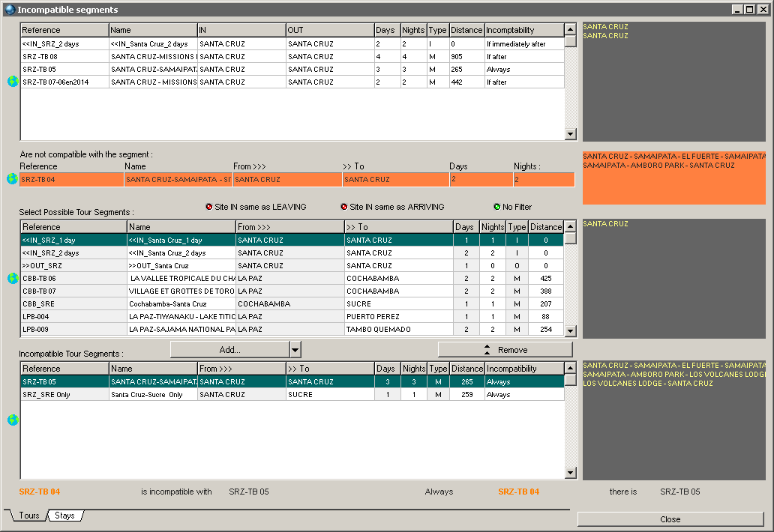Select 'Site IN same as LEAVING' filter
This screenshot has width=774, height=532.
tap(209, 207)
